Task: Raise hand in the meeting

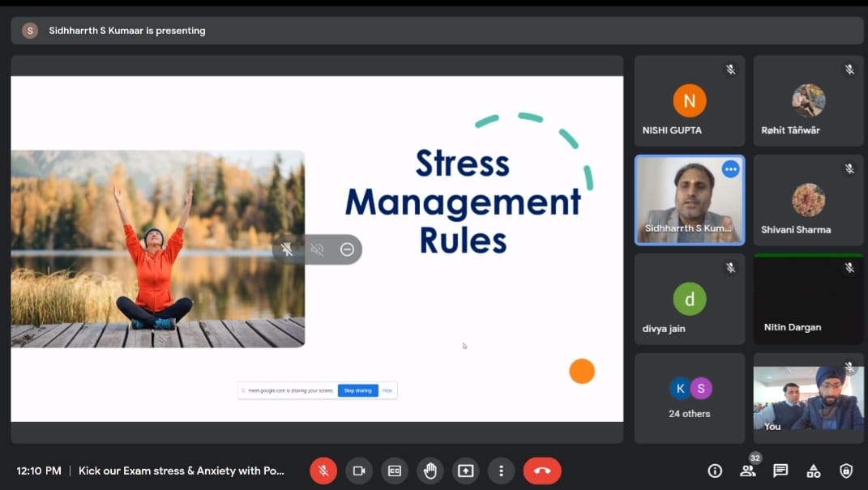Action: click(430, 471)
